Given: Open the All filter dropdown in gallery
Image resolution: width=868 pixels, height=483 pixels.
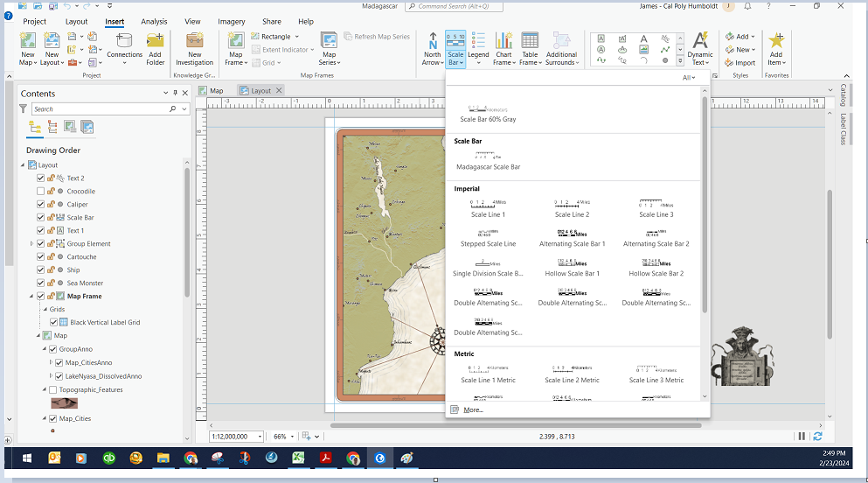Looking at the screenshot, I should coord(689,78).
